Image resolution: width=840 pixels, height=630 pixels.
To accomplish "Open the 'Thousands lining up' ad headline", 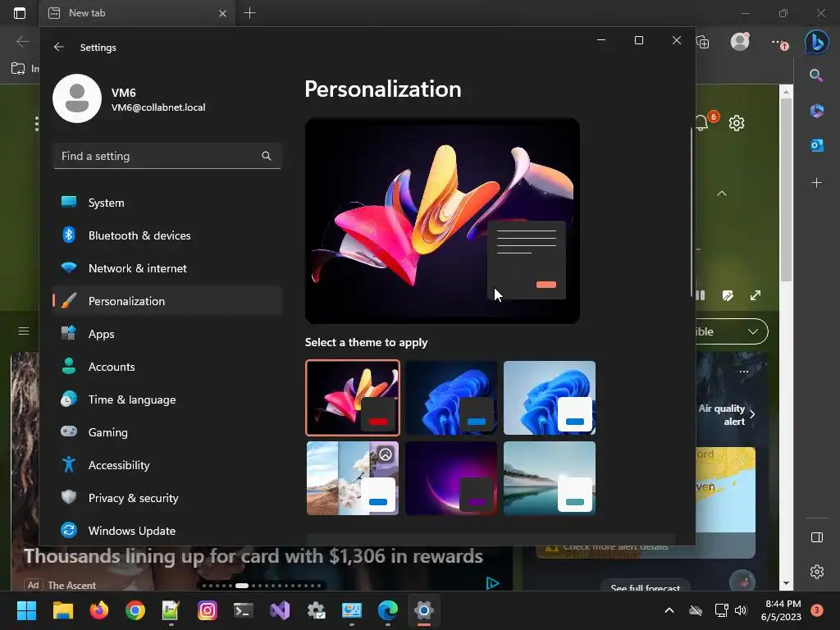I will [253, 556].
